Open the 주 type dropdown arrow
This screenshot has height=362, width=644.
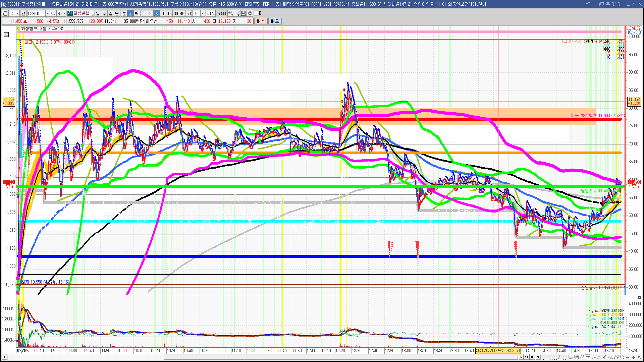click(17, 13)
